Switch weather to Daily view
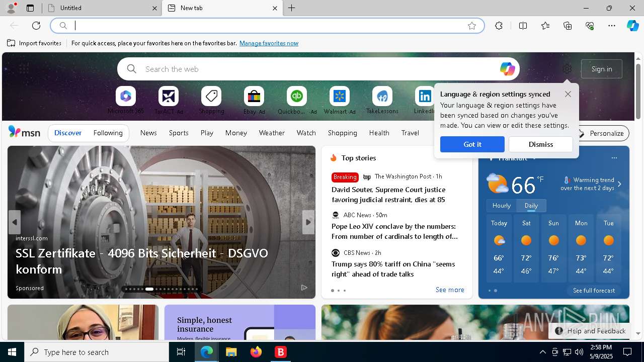The width and height of the screenshot is (644, 362). [531, 206]
